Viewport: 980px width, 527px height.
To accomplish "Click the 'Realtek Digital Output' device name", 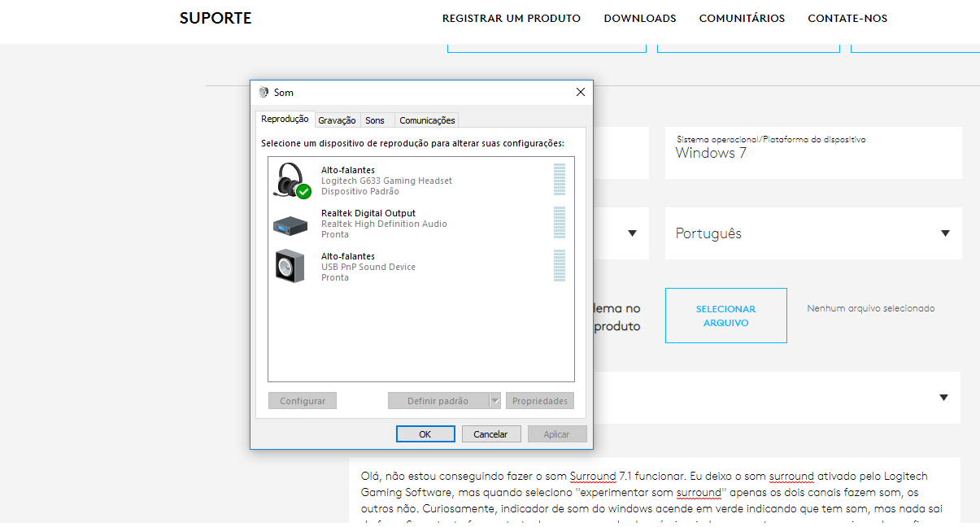I will coord(368,213).
